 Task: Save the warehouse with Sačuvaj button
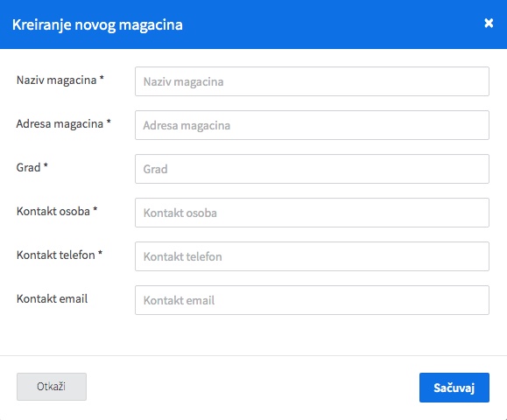pos(454,388)
